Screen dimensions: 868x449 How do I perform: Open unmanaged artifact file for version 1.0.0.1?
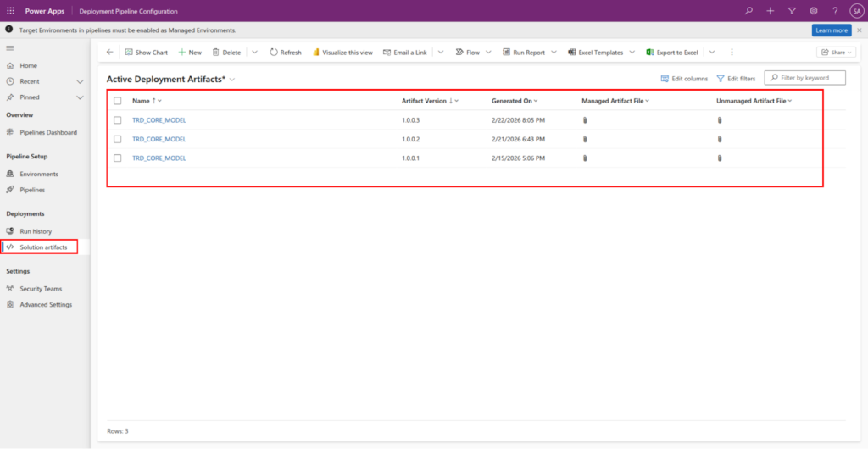[720, 158]
